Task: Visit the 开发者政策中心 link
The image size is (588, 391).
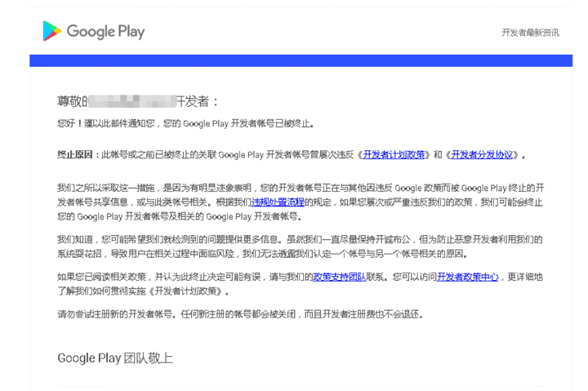Action: pos(468,277)
